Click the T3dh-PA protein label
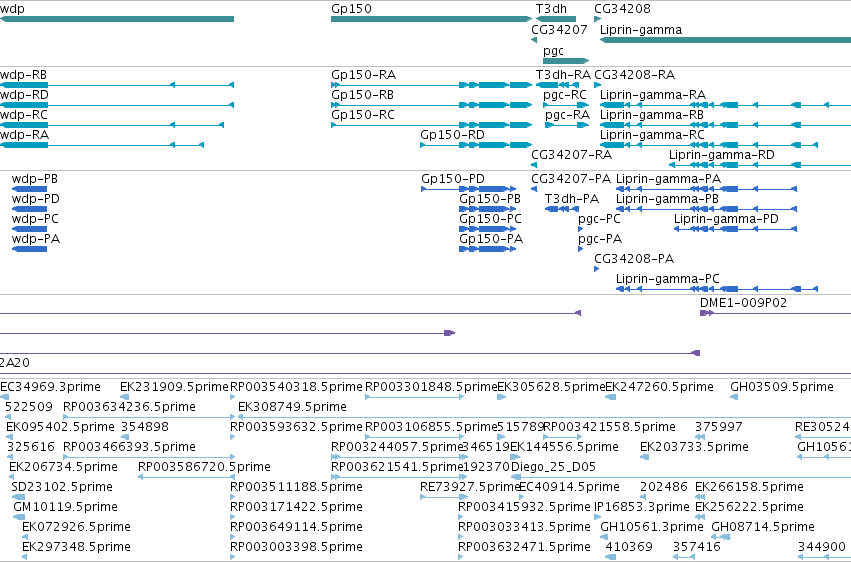 (x=571, y=199)
